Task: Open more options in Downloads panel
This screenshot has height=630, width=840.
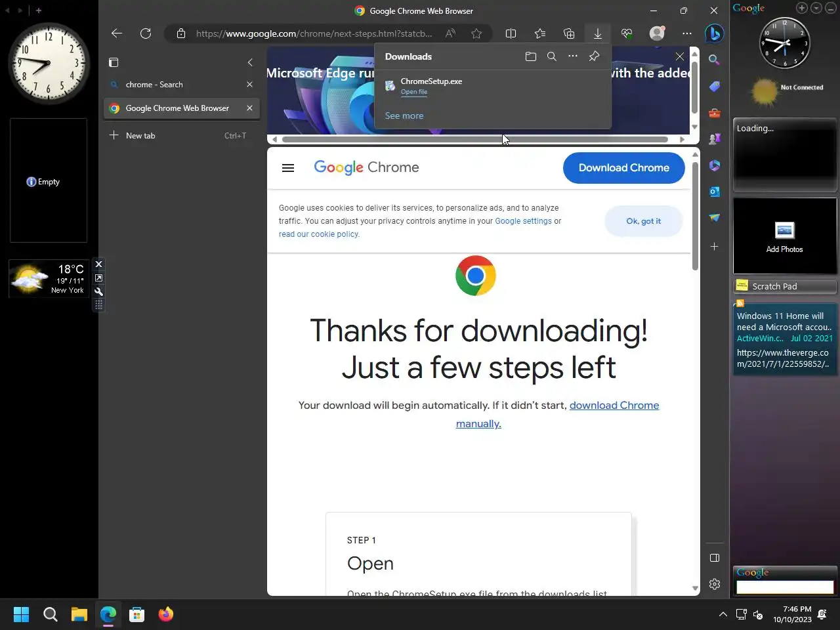Action: pyautogui.click(x=573, y=56)
